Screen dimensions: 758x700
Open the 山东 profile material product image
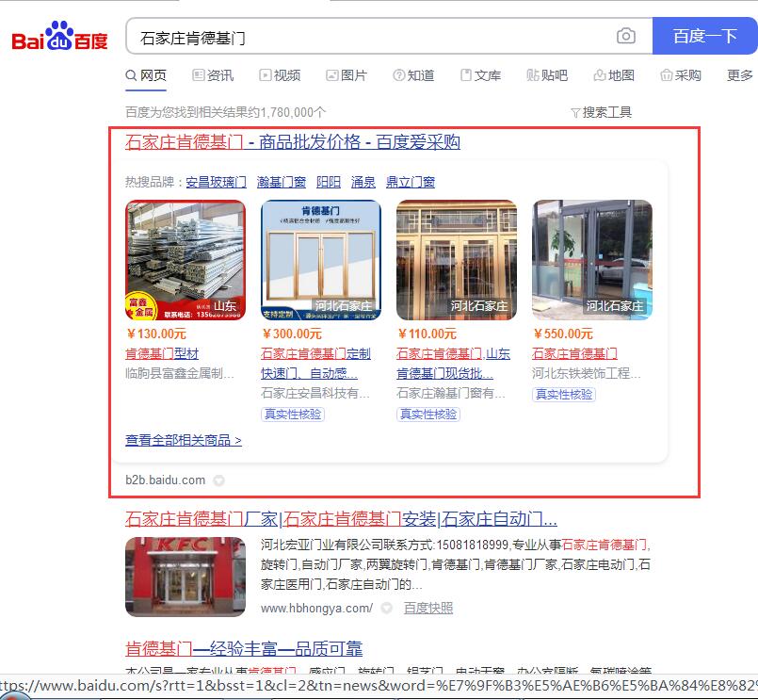(185, 260)
